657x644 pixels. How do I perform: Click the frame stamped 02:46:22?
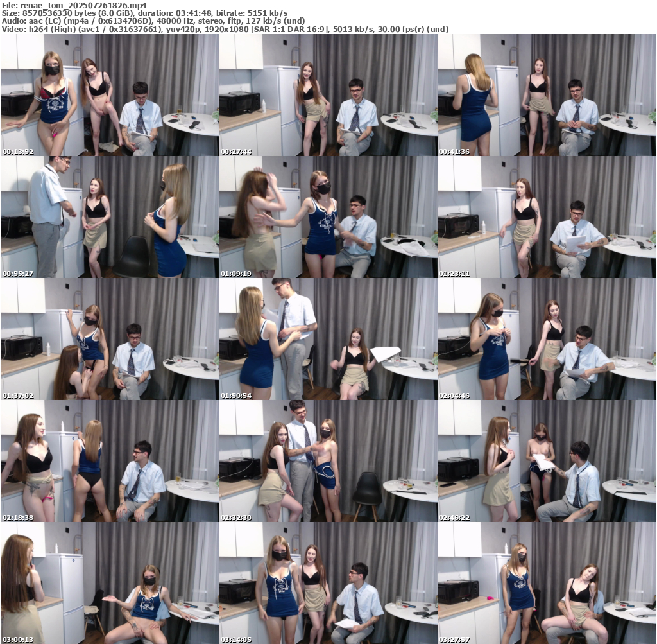(547, 461)
